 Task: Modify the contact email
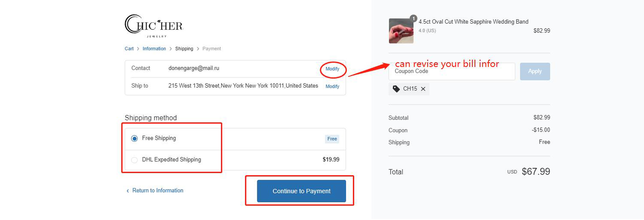(x=332, y=69)
